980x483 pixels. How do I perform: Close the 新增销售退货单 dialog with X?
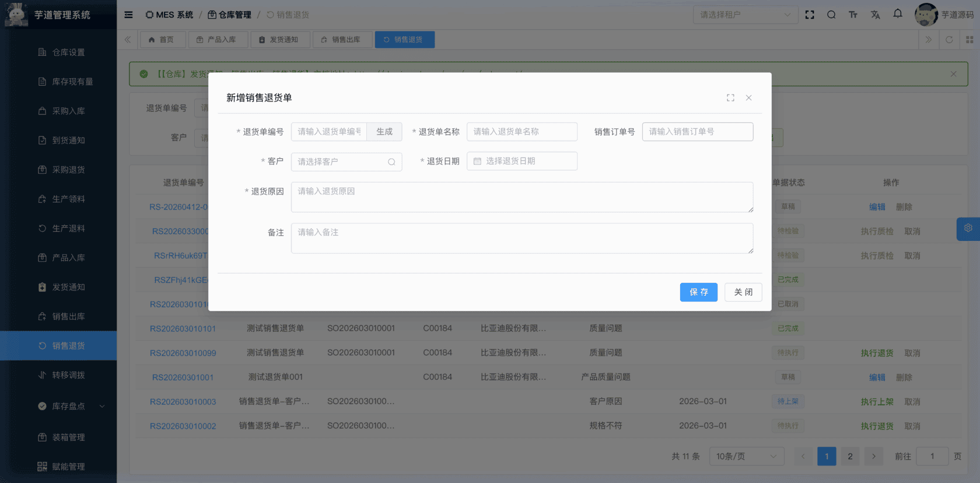tap(749, 98)
